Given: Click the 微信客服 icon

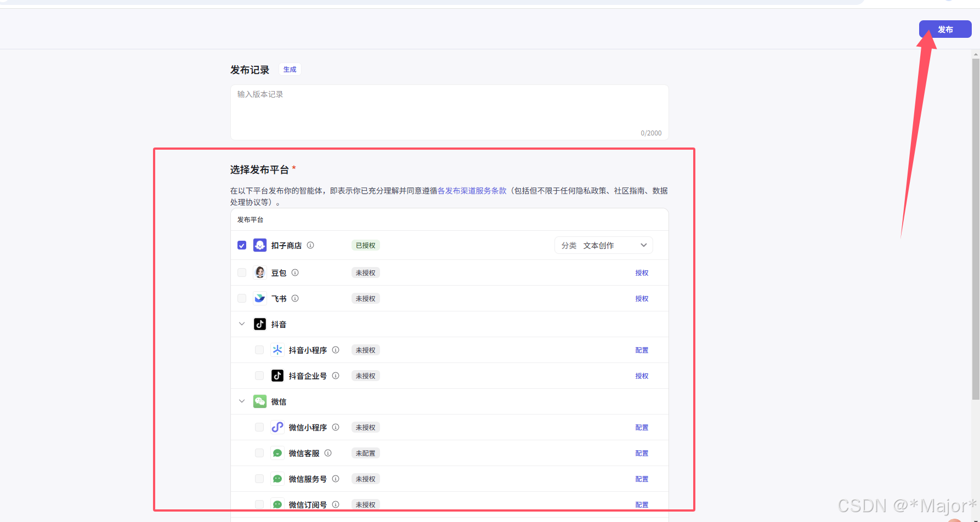Looking at the screenshot, I should point(277,453).
